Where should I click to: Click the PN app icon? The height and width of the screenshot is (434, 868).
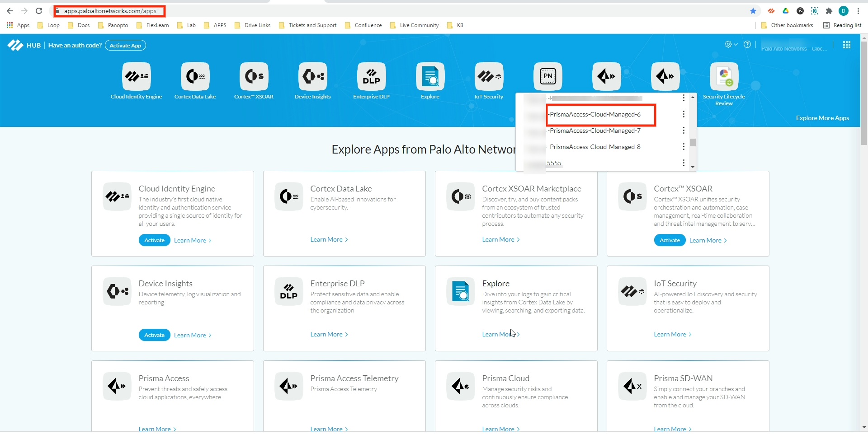[547, 76]
